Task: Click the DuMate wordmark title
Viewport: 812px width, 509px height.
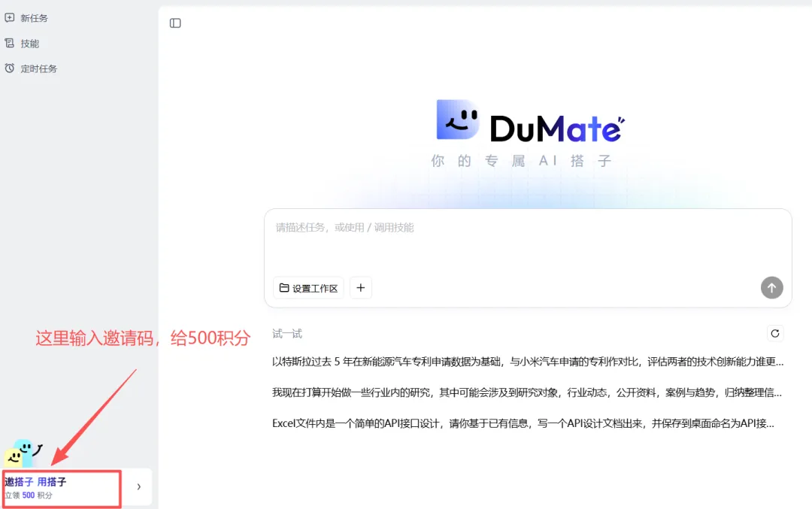Action: (x=557, y=128)
